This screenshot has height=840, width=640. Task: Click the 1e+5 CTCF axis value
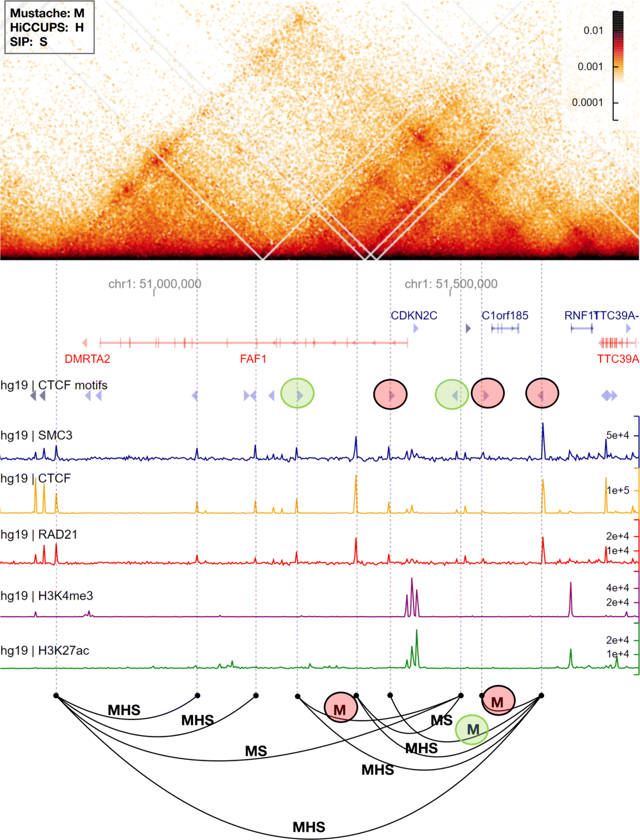click(x=618, y=491)
